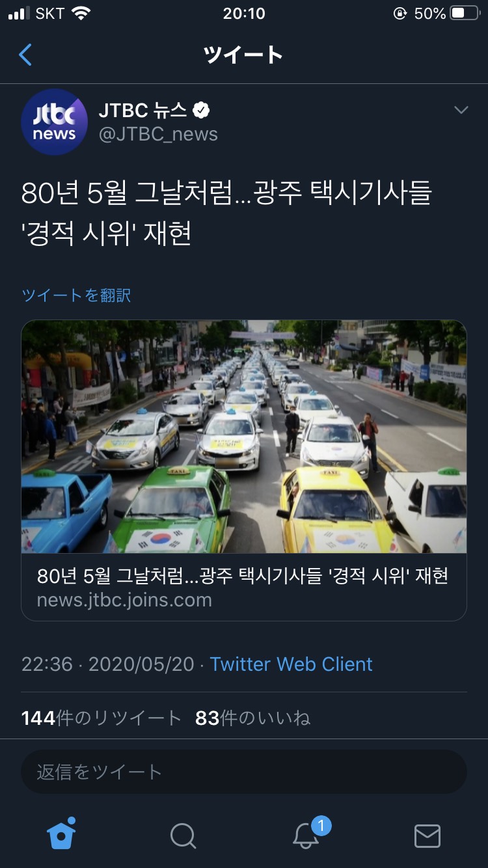Open the Messages envelope icon
Image resolution: width=488 pixels, height=868 pixels.
[427, 835]
